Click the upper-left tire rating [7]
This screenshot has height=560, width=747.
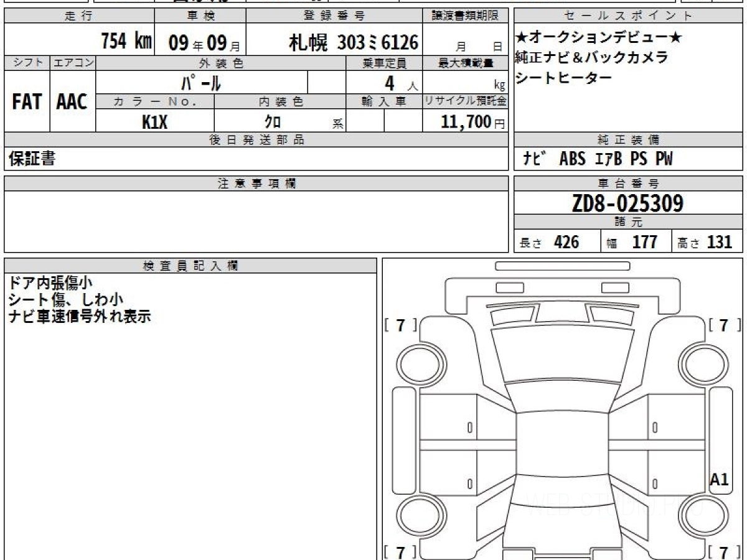coord(400,325)
